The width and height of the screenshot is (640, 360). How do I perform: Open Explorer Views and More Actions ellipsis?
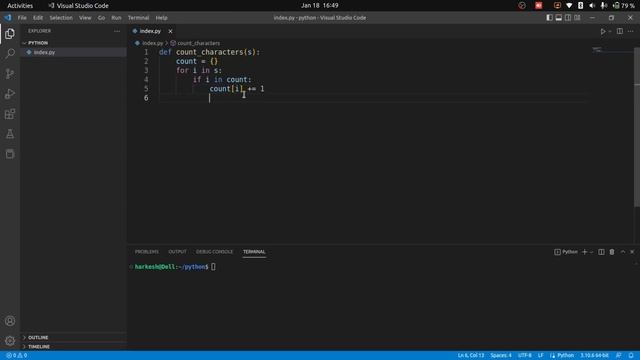point(117,31)
